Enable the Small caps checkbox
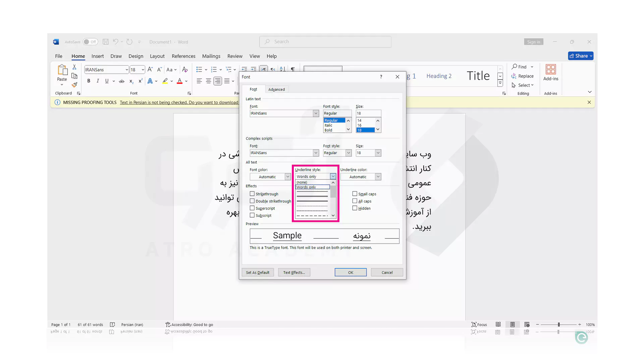Screen dimensions: 644x362 click(x=355, y=194)
